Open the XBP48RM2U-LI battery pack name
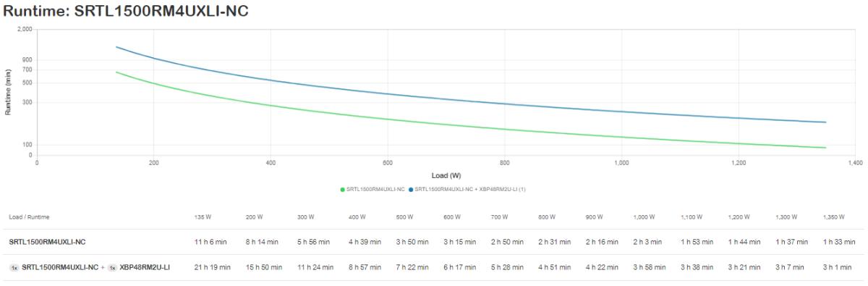The width and height of the screenshot is (868, 286). click(x=145, y=267)
